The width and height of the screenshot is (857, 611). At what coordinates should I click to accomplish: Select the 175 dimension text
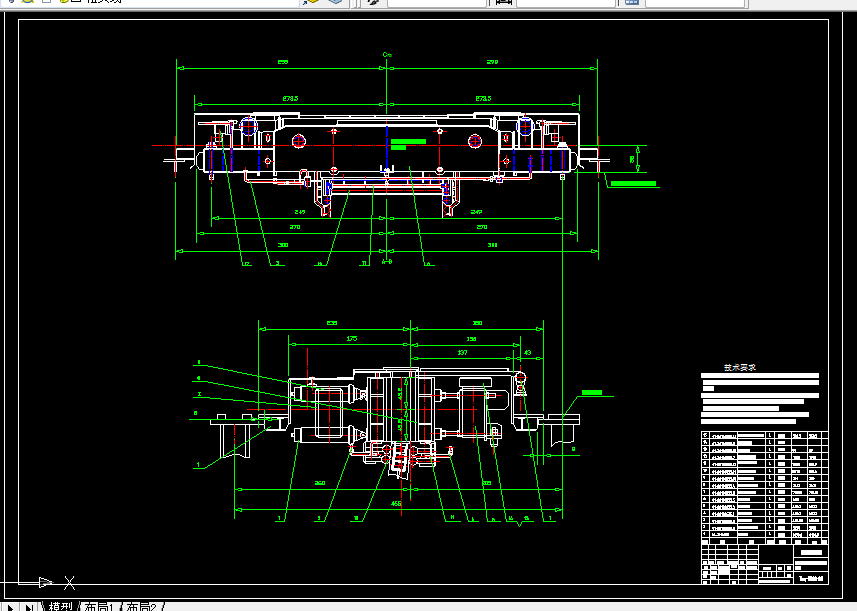tap(352, 339)
